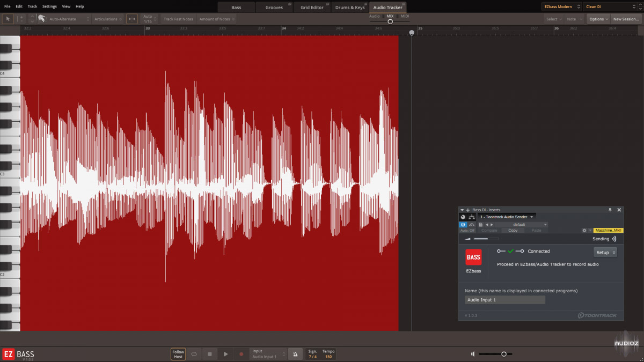Switch to the Grooves tab
644x362 pixels.
(274, 7)
